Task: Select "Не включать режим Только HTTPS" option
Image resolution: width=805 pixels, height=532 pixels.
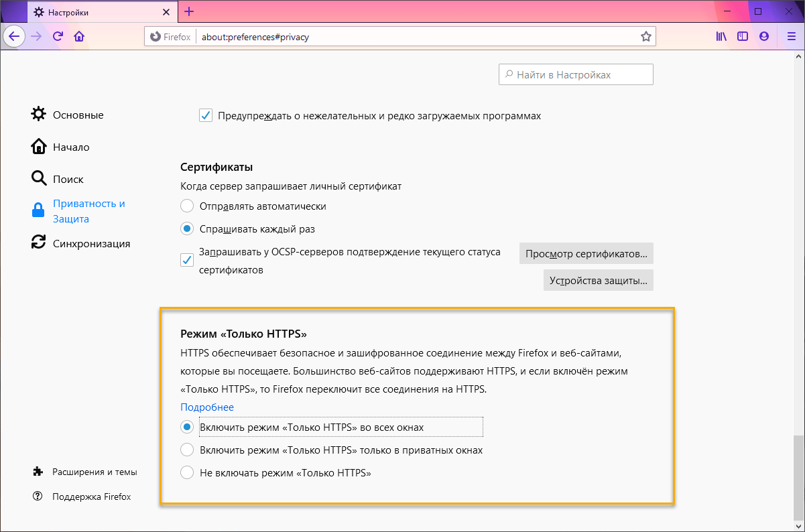Action: click(188, 473)
